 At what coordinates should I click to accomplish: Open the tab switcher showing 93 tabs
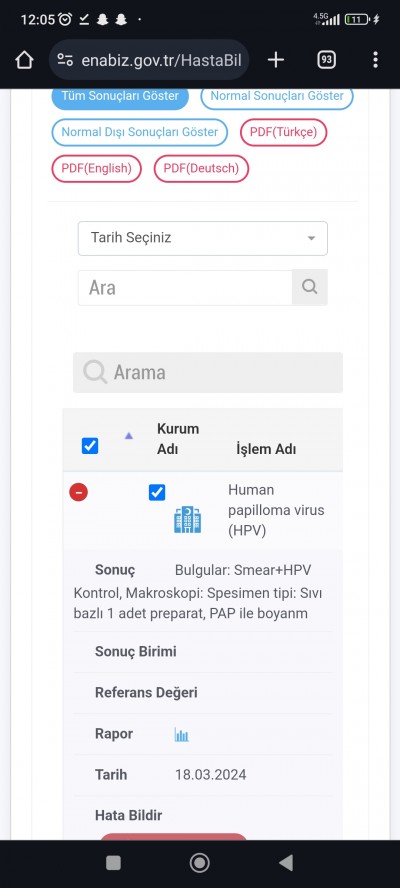click(x=326, y=60)
